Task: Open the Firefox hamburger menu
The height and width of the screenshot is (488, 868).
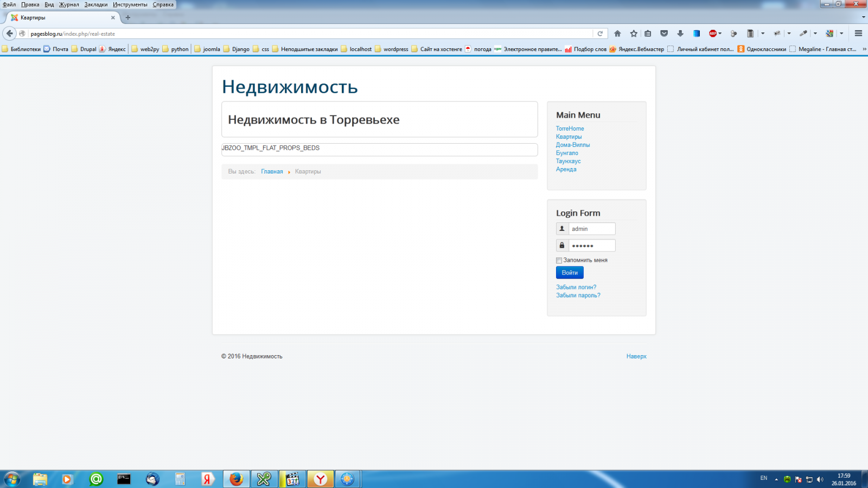Action: [858, 34]
